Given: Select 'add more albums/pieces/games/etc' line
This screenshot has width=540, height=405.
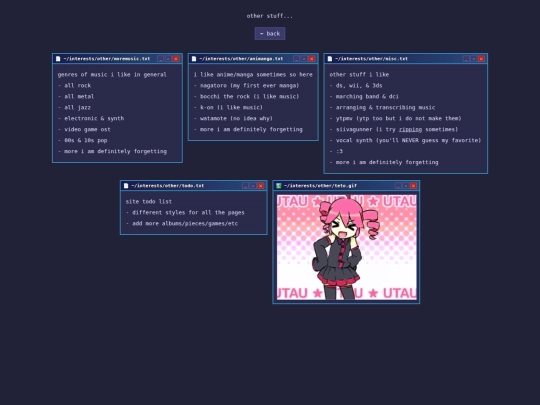Looking at the screenshot, I should [182, 224].
